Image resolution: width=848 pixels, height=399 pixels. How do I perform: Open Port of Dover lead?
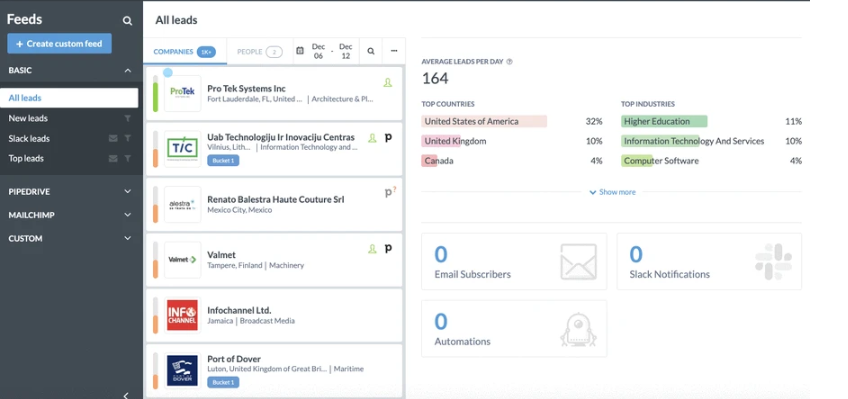tap(274, 371)
